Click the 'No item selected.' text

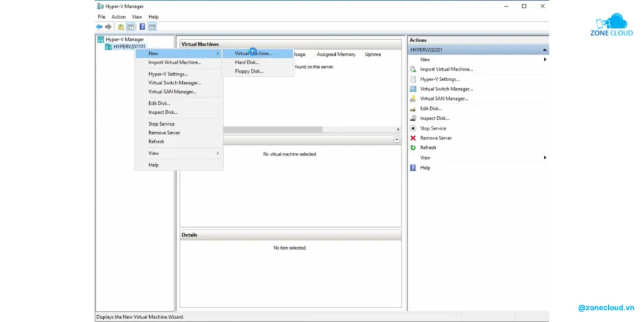point(290,248)
